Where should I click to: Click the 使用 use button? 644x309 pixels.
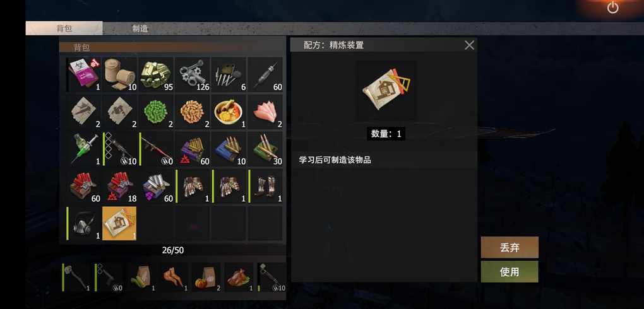click(x=510, y=272)
